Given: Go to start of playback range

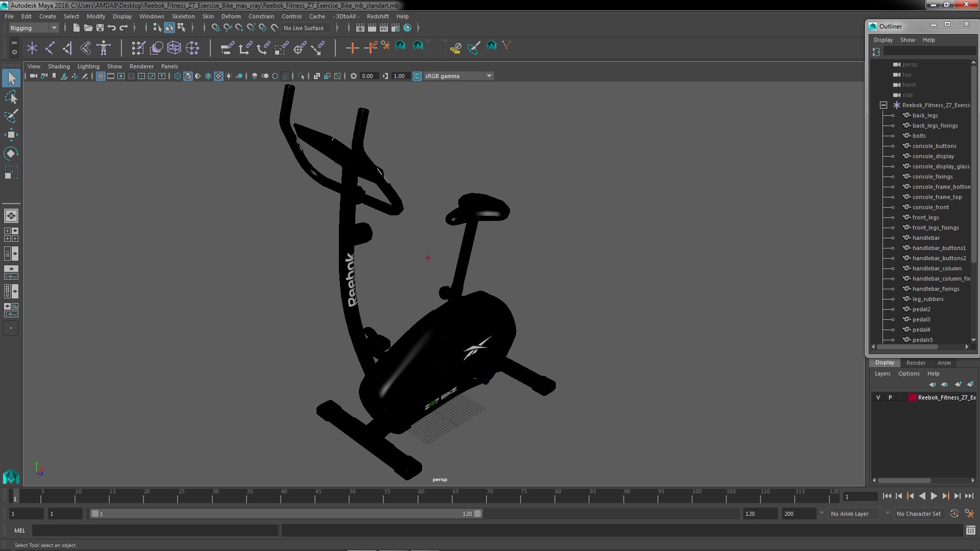Looking at the screenshot, I should click(887, 496).
